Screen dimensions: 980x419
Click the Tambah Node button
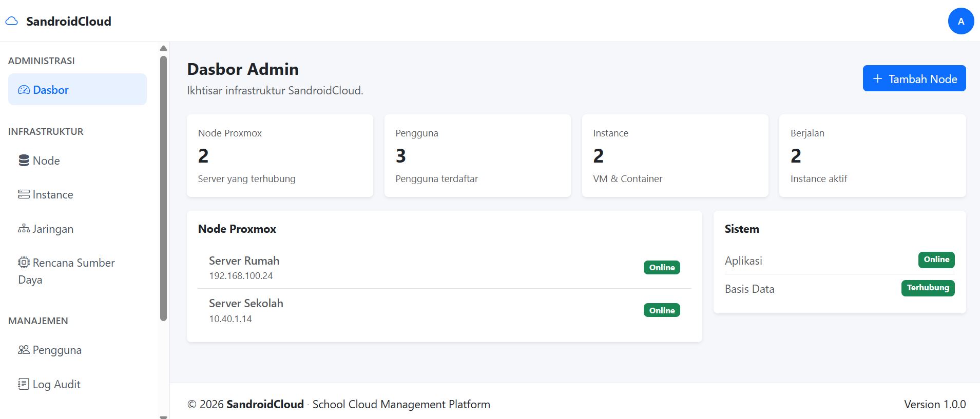tap(914, 78)
